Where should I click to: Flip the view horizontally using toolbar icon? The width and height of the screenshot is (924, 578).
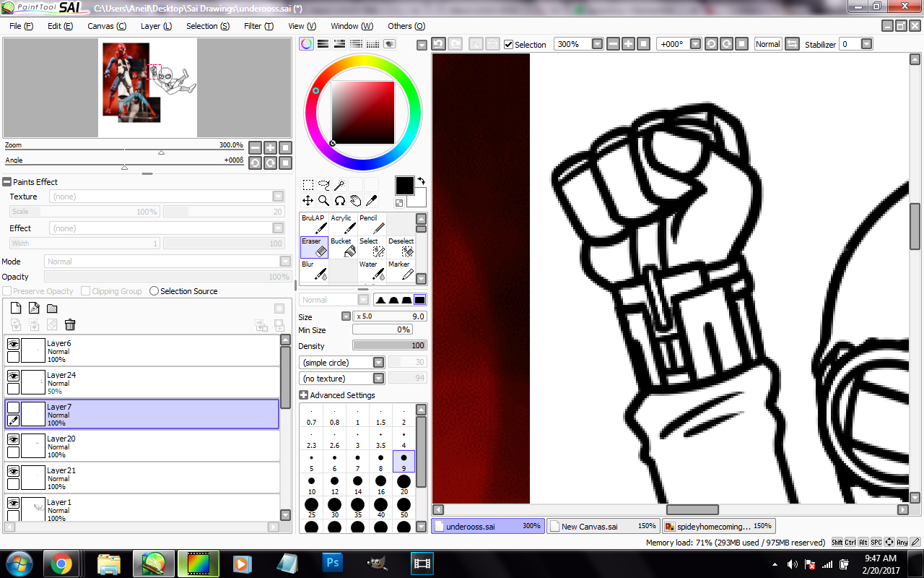792,44
